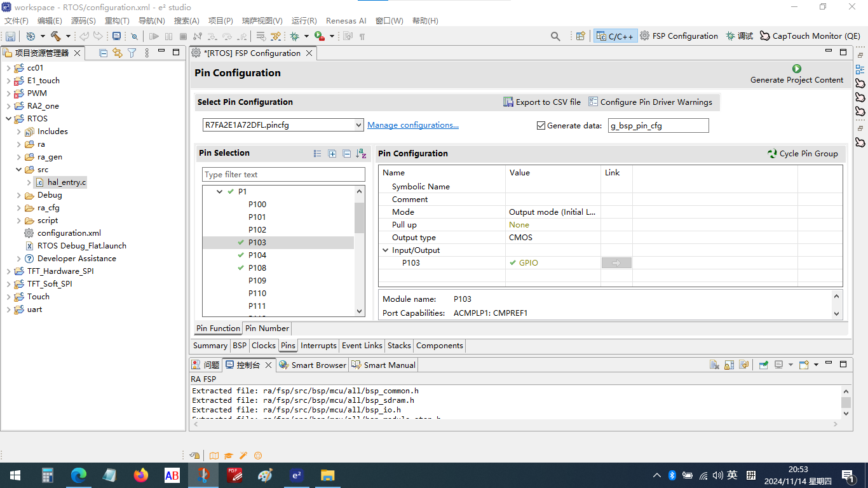Toggle Link with Editor in project explorer

pyautogui.click(x=117, y=53)
